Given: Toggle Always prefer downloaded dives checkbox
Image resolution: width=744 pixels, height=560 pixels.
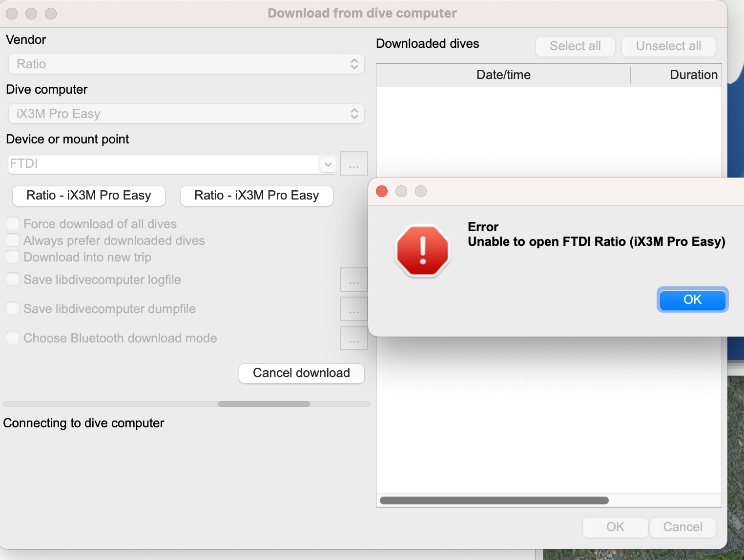Looking at the screenshot, I should point(13,240).
